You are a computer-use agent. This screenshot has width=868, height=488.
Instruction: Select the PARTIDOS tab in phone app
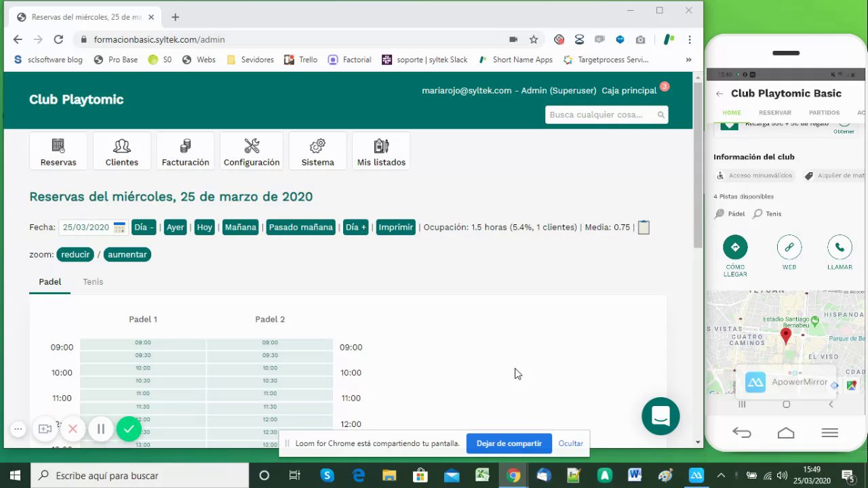tap(824, 113)
